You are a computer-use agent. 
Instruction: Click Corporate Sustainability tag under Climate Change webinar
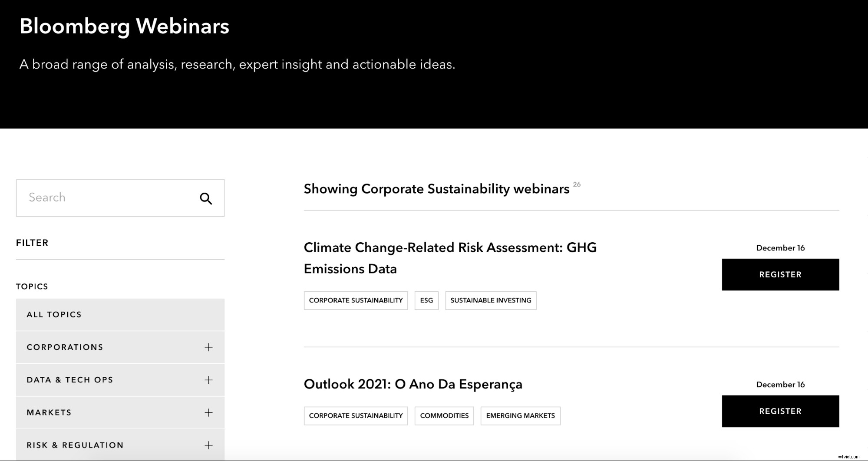point(356,300)
